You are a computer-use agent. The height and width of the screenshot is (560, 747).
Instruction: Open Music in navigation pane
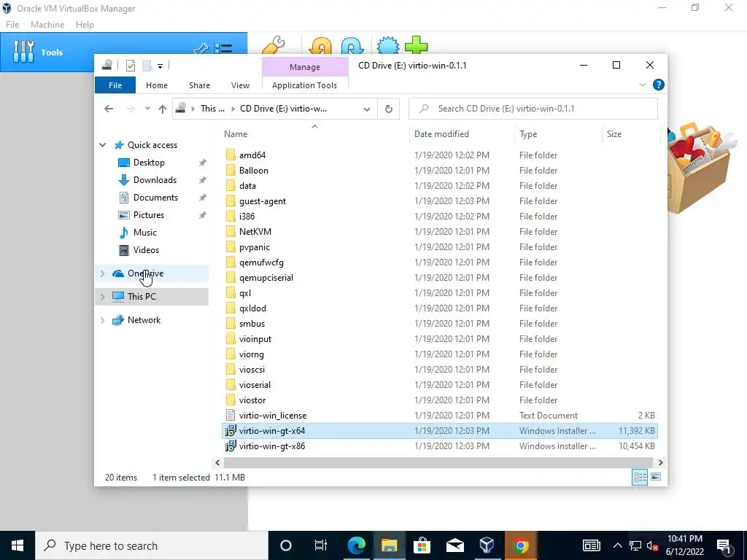144,233
